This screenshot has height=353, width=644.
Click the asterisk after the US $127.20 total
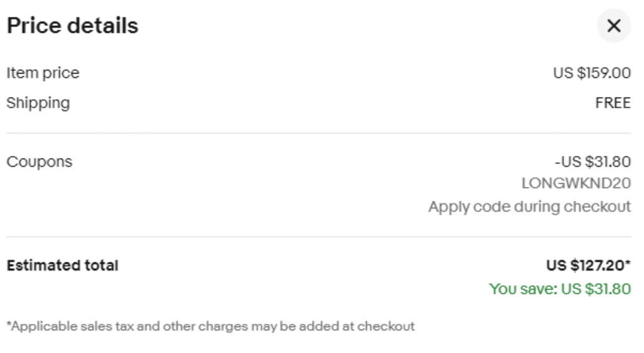(628, 264)
